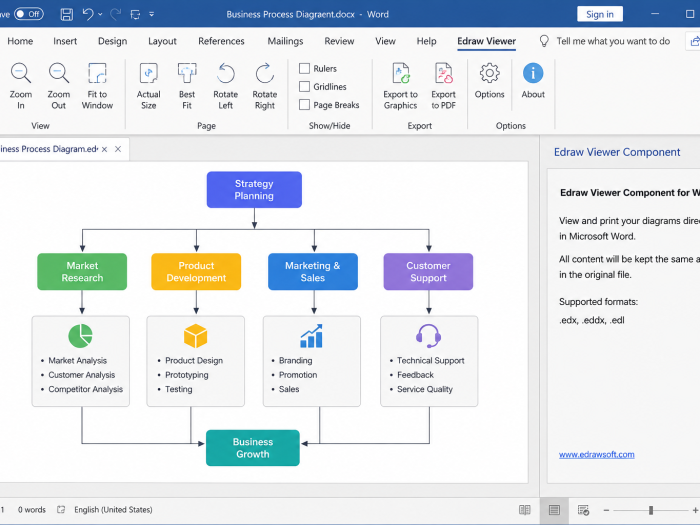Select the Product Development yellow box
Screen dimensions: 700x525
point(196,271)
